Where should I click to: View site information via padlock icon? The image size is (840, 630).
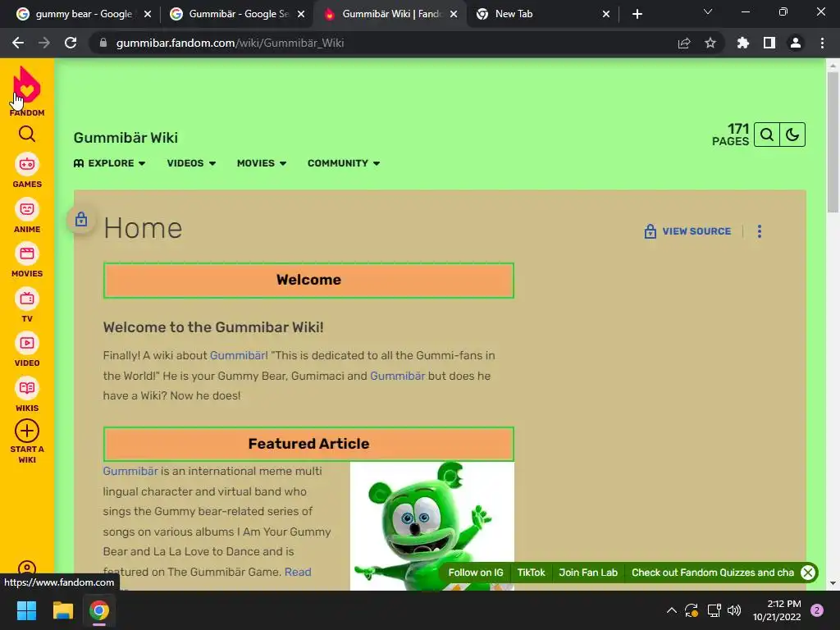(x=103, y=43)
